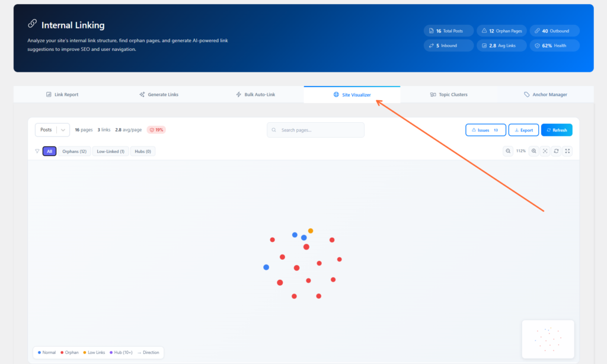
Task: Open the Export options
Action: [523, 129]
